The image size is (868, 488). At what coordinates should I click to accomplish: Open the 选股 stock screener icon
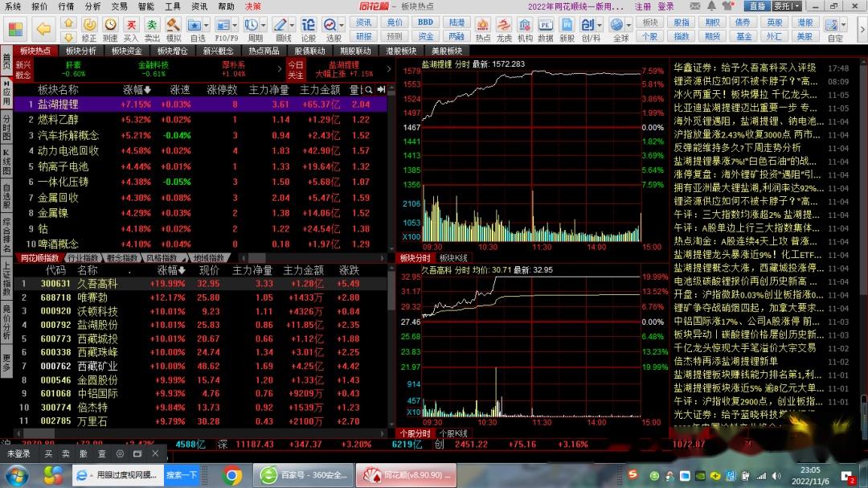(330, 30)
